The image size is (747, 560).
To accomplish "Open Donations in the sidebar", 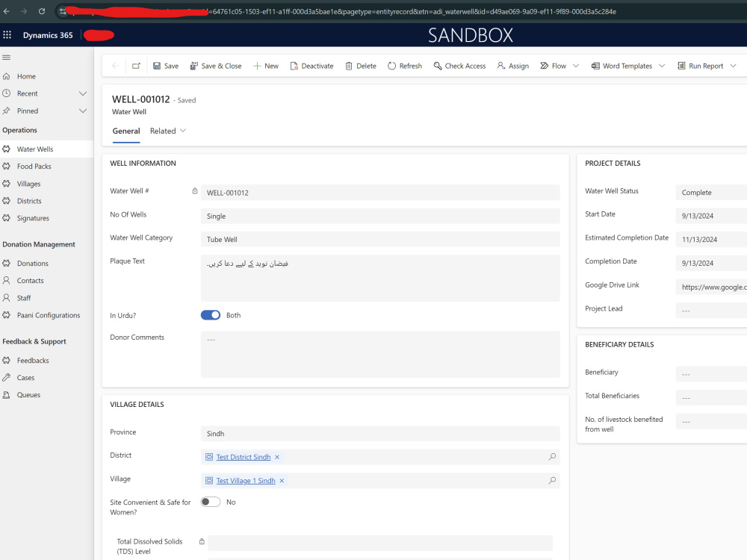I will 46,264.
